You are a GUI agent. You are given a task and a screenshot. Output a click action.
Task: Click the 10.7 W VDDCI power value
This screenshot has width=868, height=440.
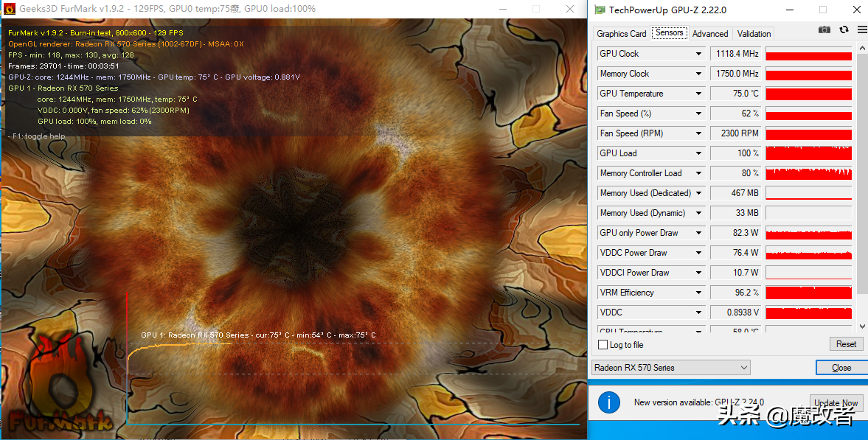tap(736, 273)
